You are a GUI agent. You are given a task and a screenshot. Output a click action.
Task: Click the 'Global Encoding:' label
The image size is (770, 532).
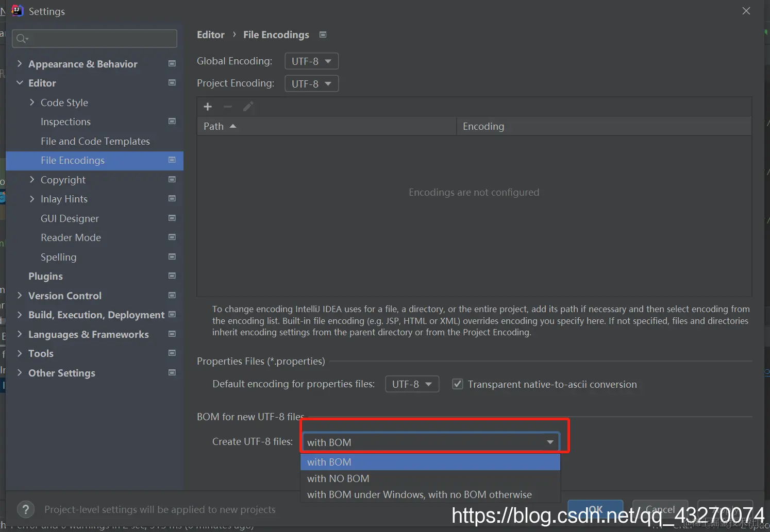[235, 61]
